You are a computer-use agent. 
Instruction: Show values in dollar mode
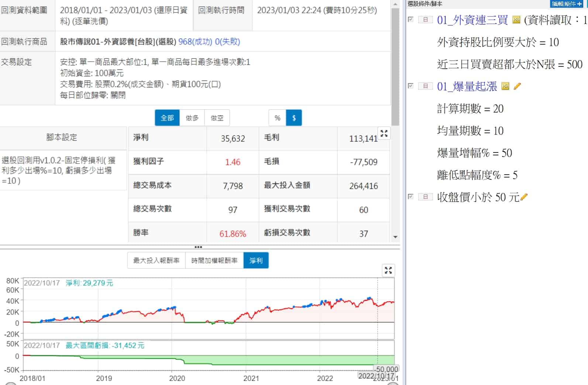(294, 118)
